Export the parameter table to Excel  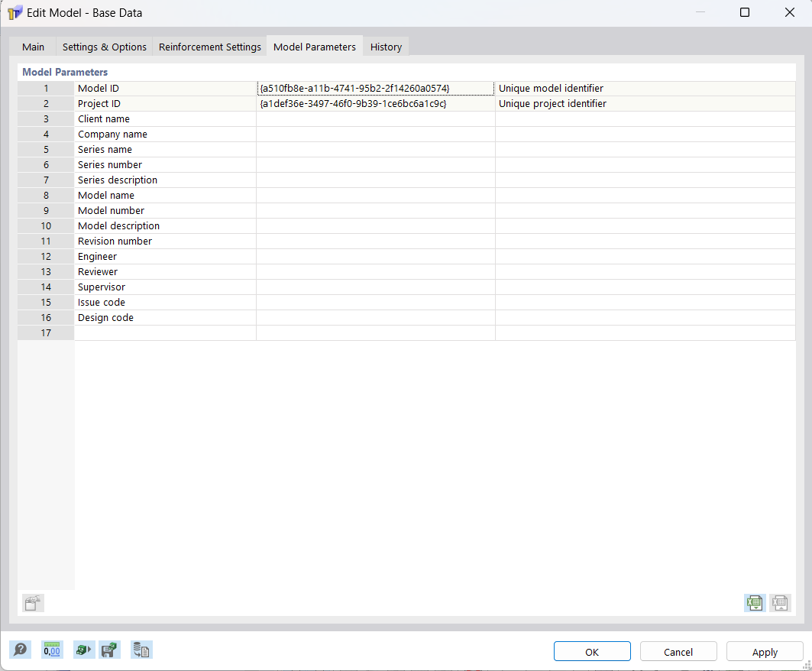[x=754, y=603]
